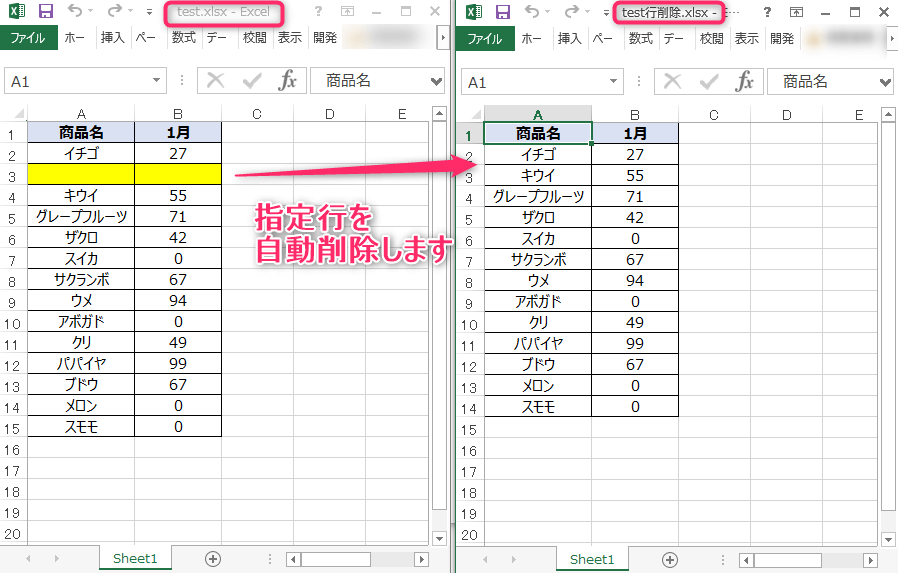The height and width of the screenshot is (573, 898).
Task: Click Redo arrow in the left Excel window
Action: click(x=114, y=12)
